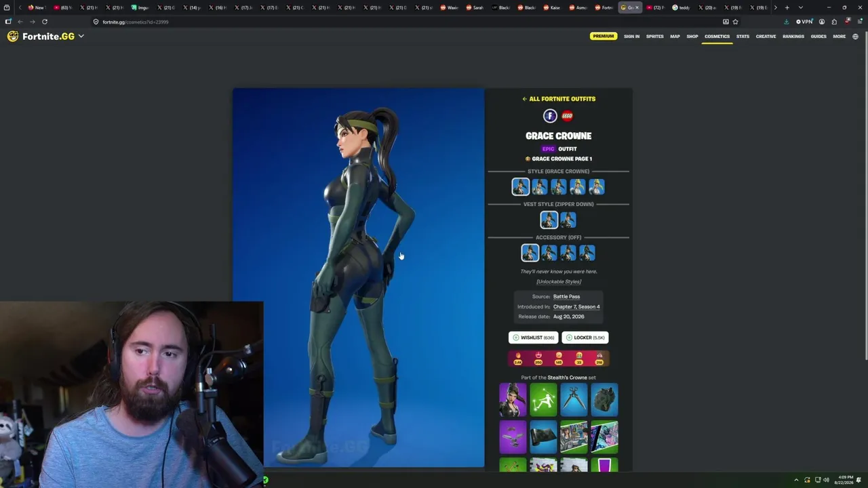Add Grace Crowne to Wishlist
The height and width of the screenshot is (488, 868).
pos(534,338)
